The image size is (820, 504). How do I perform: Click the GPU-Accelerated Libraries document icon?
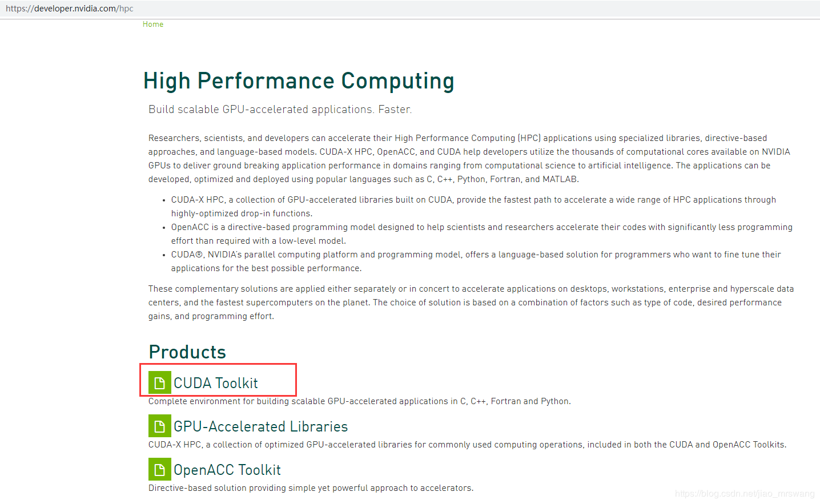tap(159, 426)
